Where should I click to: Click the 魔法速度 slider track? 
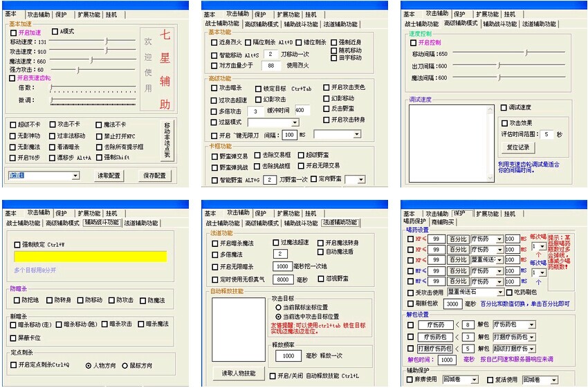(x=93, y=60)
